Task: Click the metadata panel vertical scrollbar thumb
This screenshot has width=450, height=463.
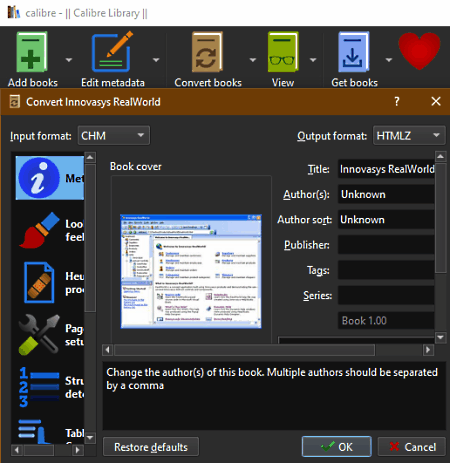Action: (440, 218)
